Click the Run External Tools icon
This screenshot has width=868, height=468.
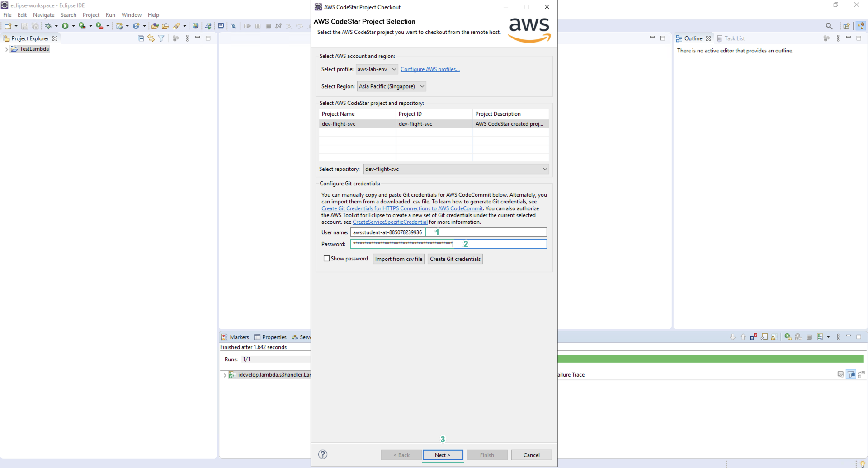tap(99, 26)
